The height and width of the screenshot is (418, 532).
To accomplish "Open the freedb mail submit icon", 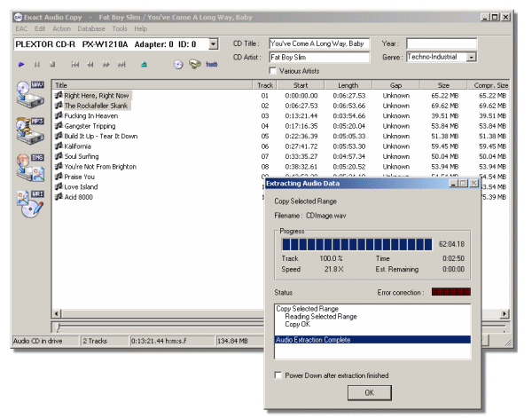I will point(195,64).
